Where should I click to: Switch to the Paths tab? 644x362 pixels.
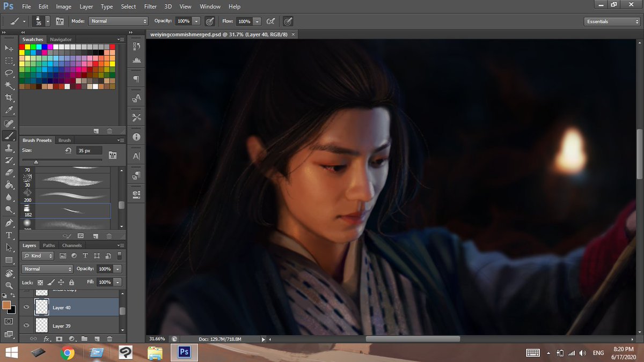[x=49, y=245]
